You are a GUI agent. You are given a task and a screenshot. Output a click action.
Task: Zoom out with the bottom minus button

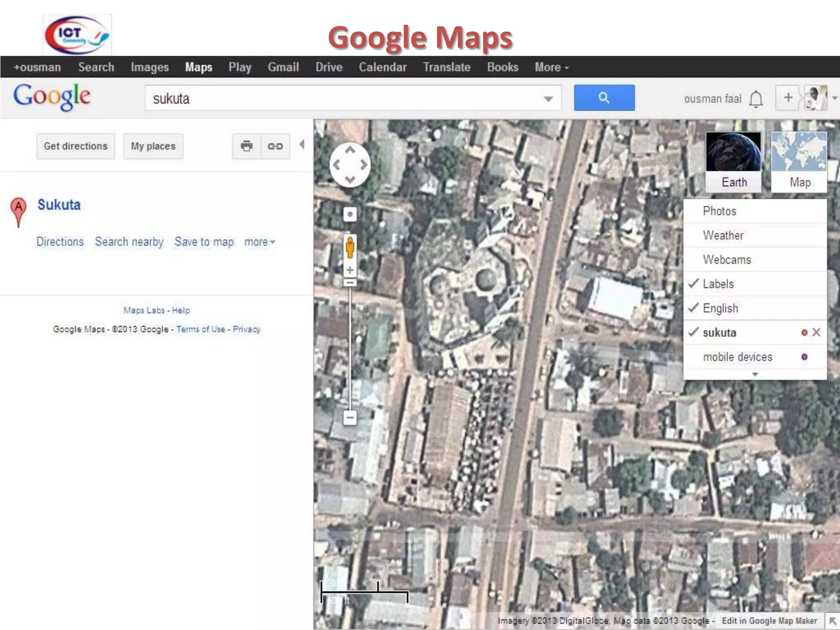click(350, 418)
